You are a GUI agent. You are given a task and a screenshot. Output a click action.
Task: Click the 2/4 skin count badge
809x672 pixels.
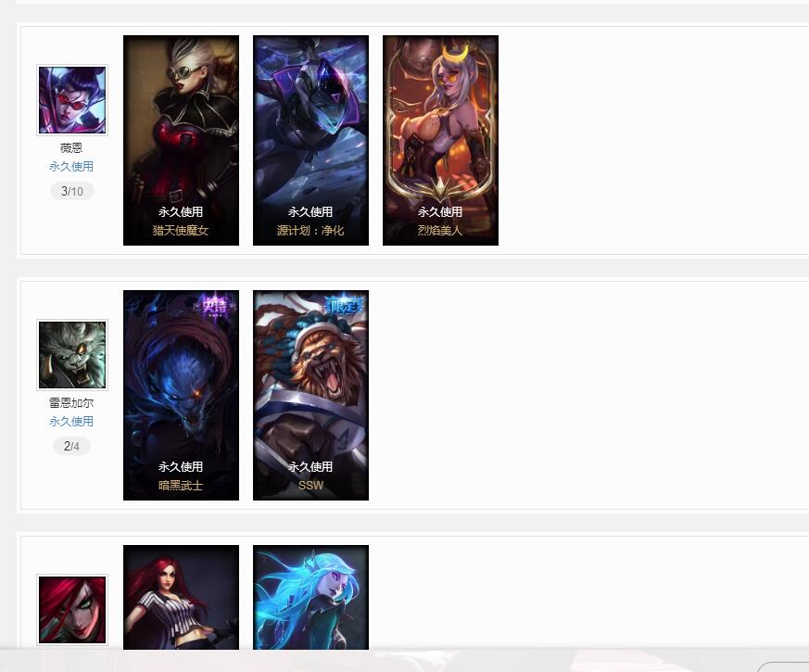(x=71, y=446)
